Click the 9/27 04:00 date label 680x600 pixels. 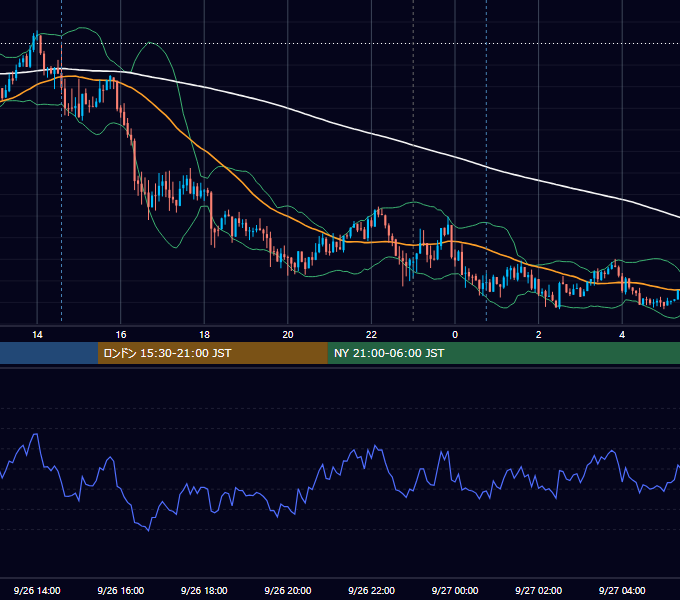[x=622, y=590]
